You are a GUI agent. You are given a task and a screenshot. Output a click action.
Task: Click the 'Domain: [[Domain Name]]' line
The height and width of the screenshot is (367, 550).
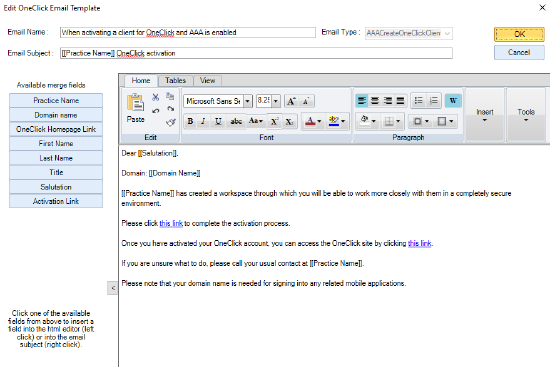click(x=161, y=173)
